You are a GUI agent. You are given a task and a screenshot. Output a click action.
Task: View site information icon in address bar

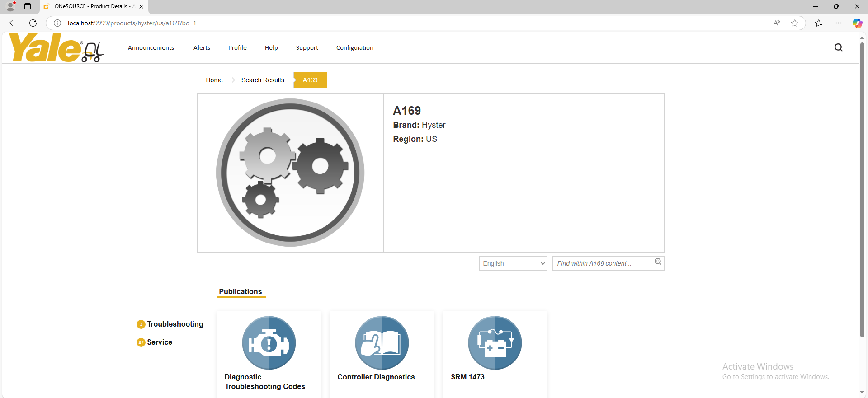(57, 23)
